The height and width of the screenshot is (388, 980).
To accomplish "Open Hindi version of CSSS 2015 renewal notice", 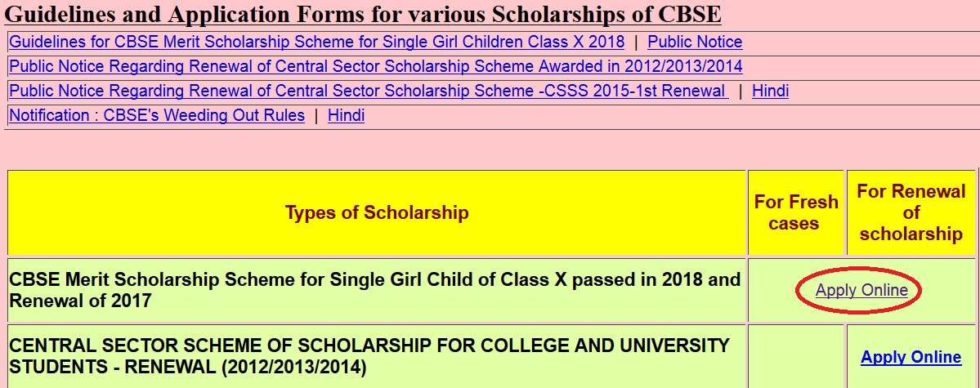I will pyautogui.click(x=770, y=91).
